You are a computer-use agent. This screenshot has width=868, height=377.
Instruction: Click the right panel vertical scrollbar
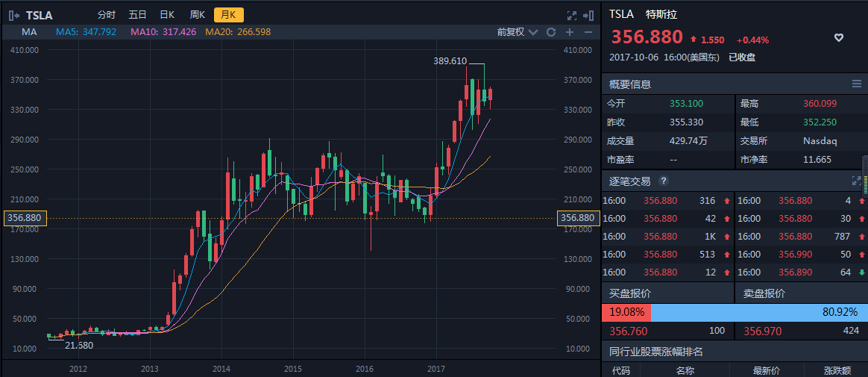click(865, 175)
